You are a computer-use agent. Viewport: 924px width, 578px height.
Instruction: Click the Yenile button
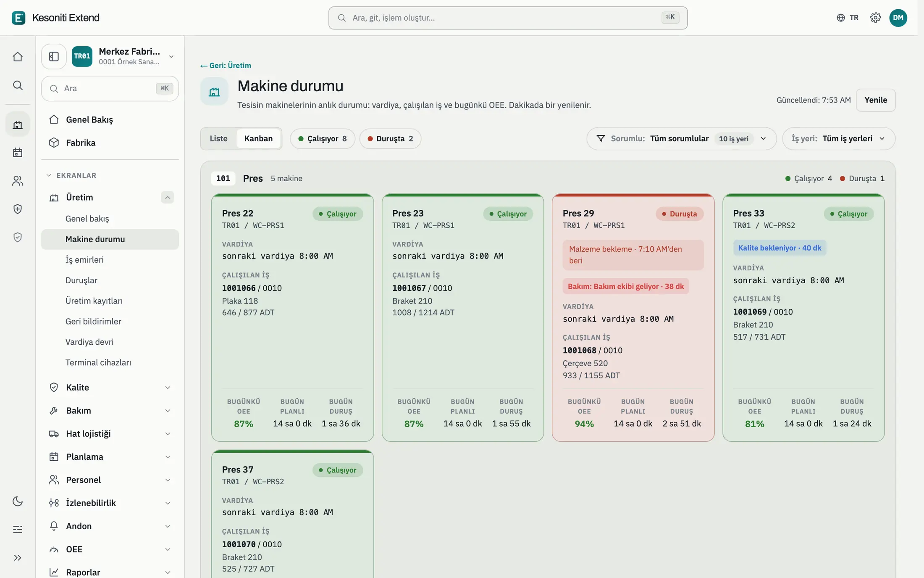876,100
